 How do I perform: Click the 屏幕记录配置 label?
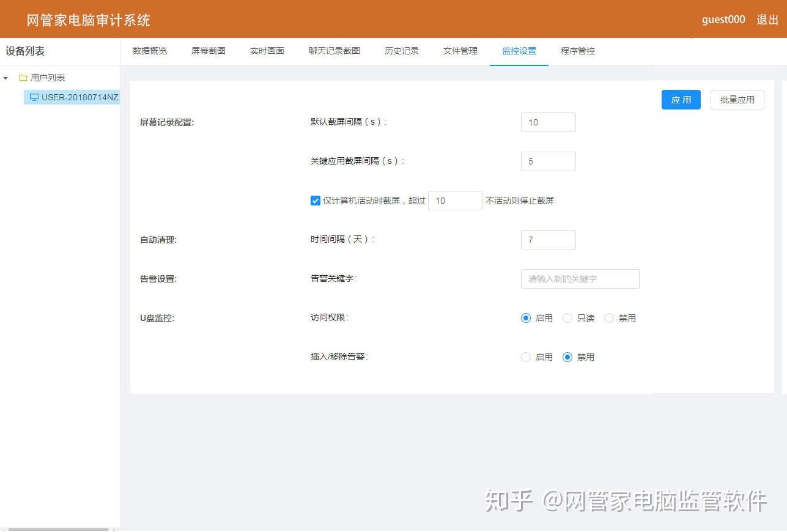point(167,122)
